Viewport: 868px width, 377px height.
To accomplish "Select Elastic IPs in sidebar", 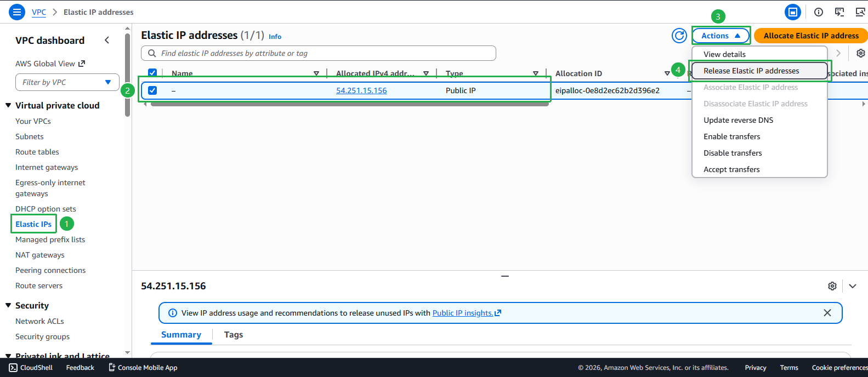I will click(x=33, y=224).
